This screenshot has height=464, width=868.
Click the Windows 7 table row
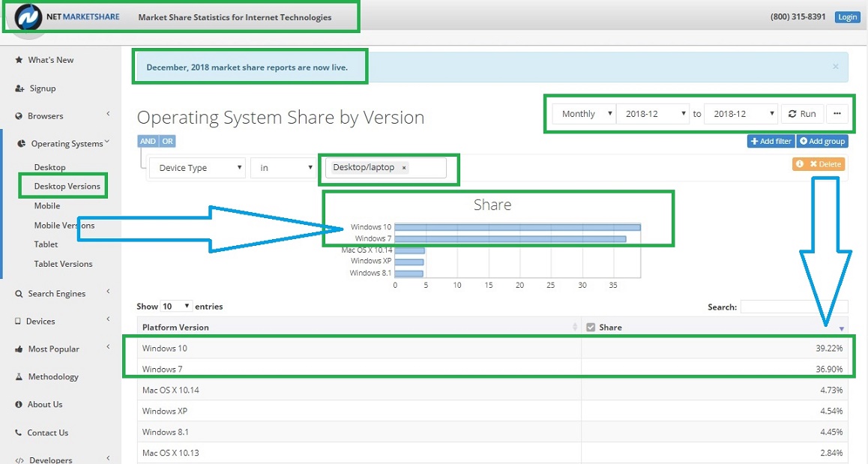pyautogui.click(x=492, y=369)
